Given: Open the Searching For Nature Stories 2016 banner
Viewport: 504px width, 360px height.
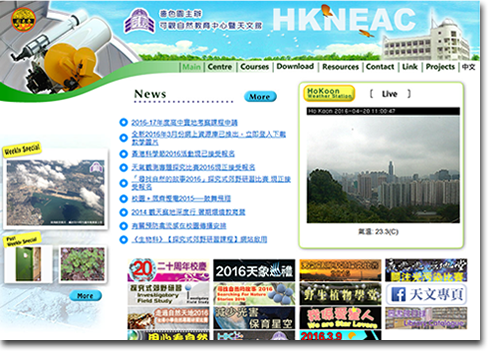Looking at the screenshot, I should coord(254,294).
